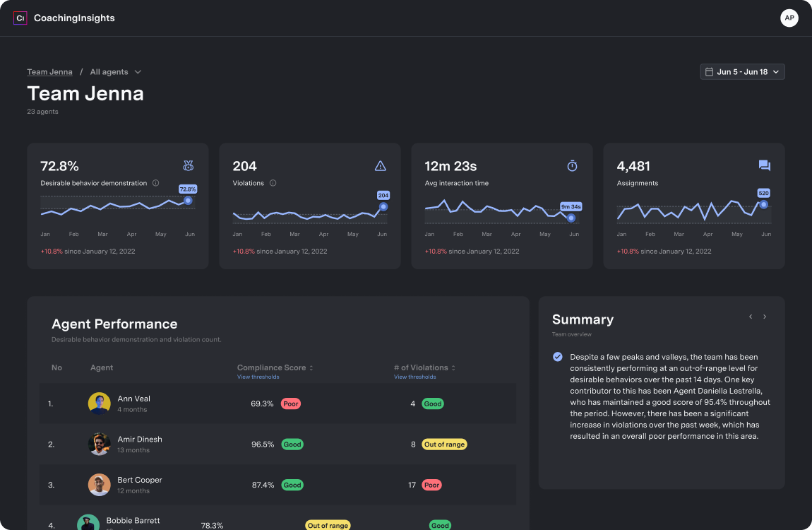
Task: Click the blue checkmark in the Summary panel
Action: coord(557,357)
